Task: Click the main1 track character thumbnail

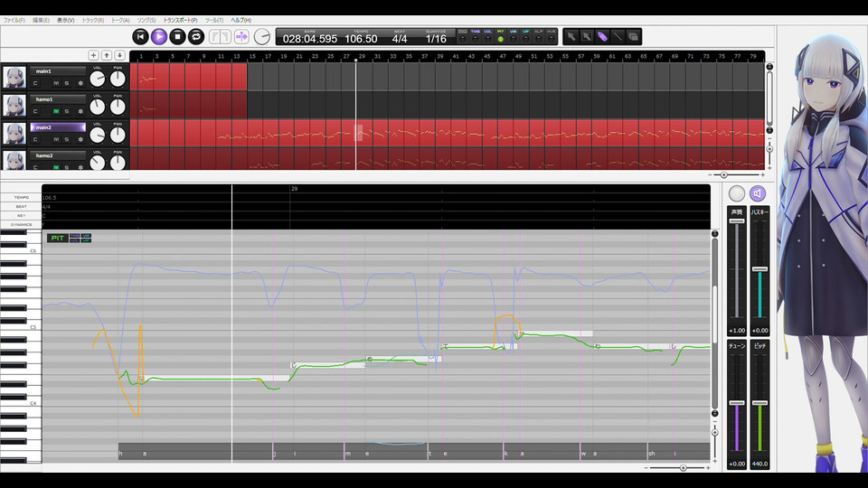Action: coord(14,77)
